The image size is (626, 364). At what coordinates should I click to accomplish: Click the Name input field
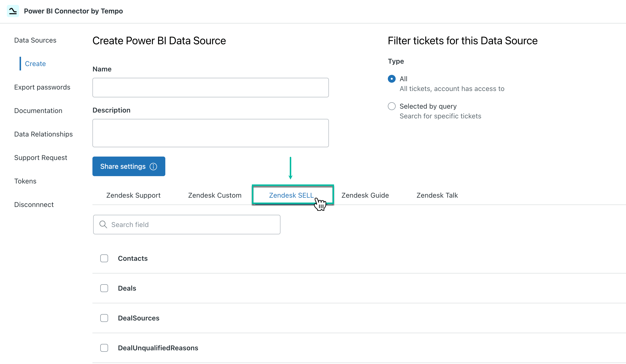(x=210, y=88)
